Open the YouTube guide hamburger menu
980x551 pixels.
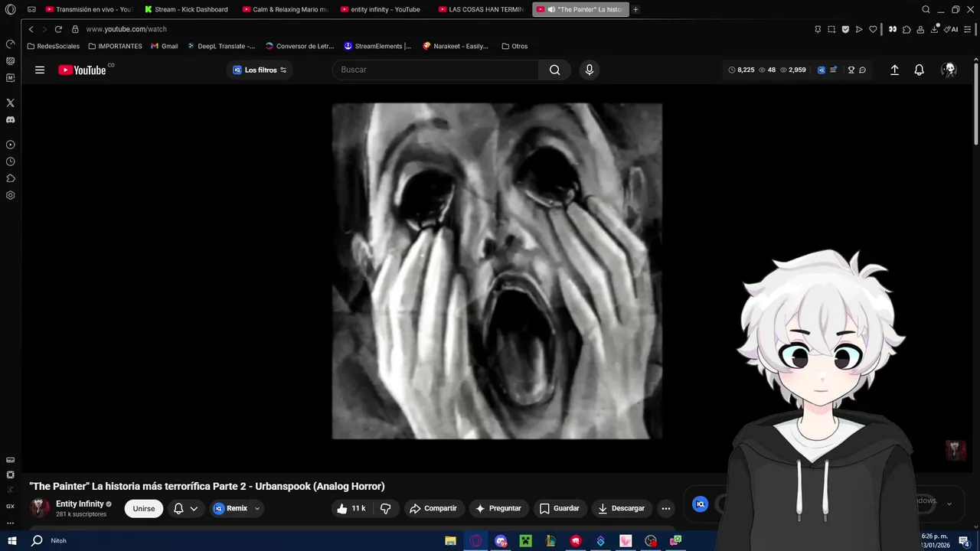coord(40,70)
